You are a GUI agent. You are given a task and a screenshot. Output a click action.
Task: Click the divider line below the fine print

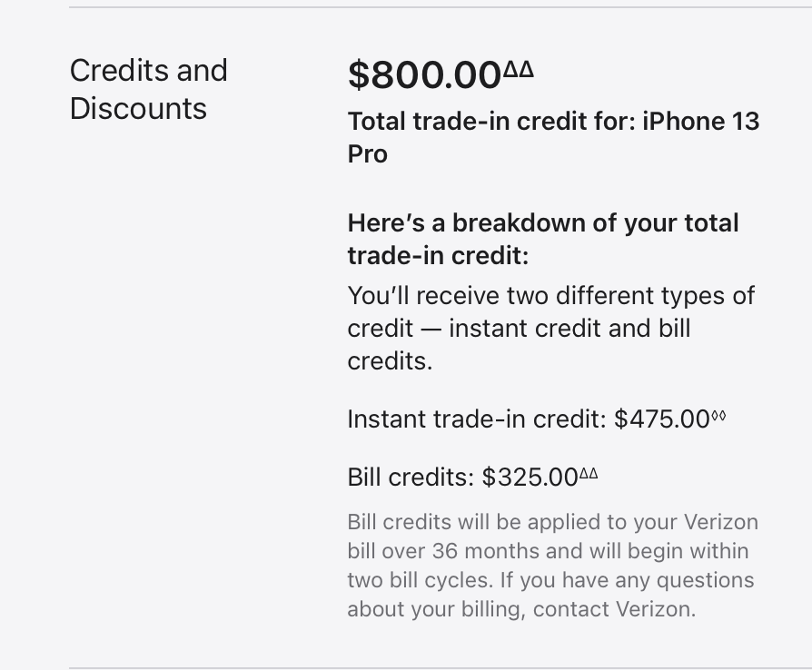pyautogui.click(x=441, y=668)
